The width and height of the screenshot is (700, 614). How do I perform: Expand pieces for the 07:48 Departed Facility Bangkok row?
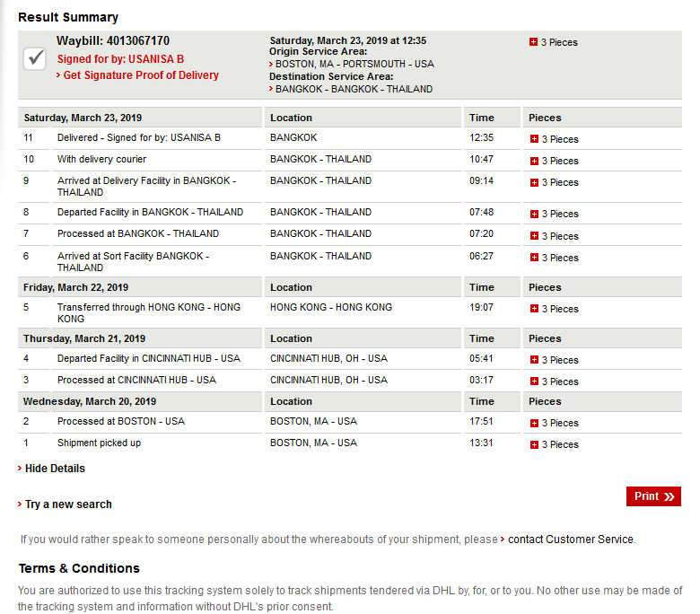[534, 214]
